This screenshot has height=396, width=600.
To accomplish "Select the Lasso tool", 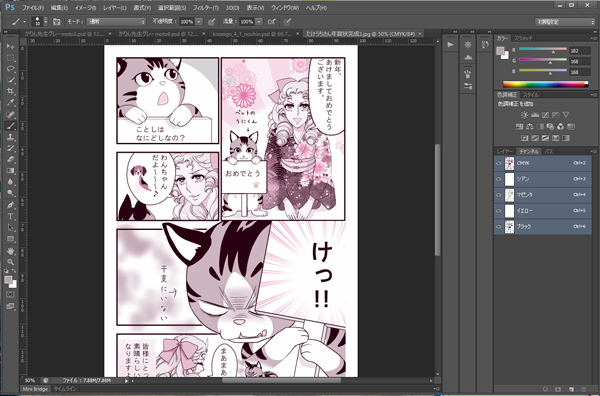I will pos(10,69).
